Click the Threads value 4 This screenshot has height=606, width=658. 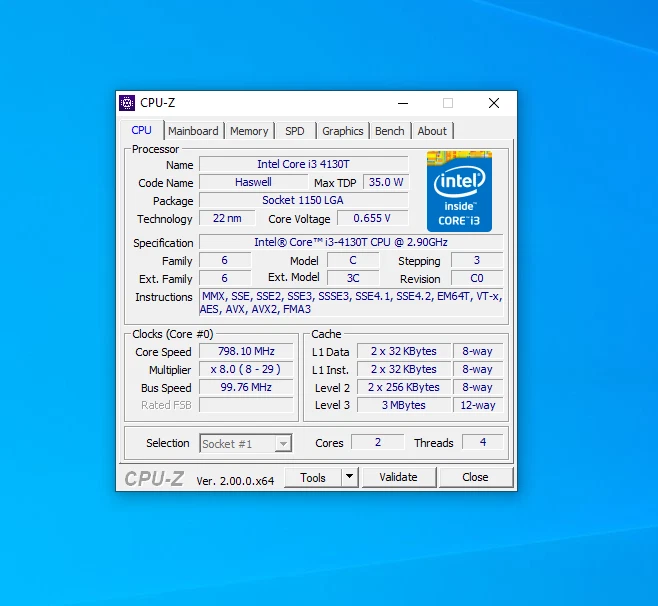[x=483, y=442]
